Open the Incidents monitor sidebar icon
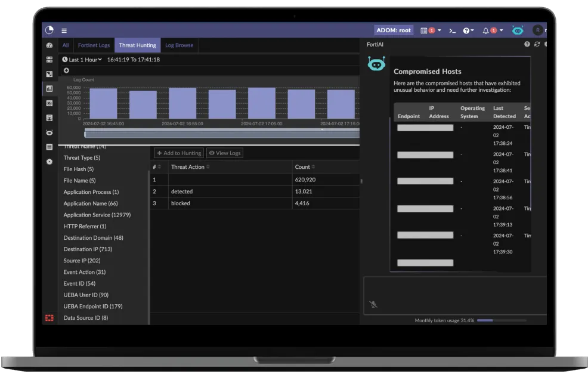This screenshot has height=380, width=588. [49, 118]
